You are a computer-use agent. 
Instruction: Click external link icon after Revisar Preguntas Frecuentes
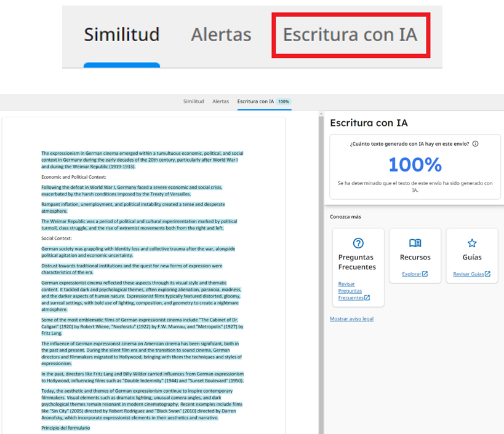(367, 298)
